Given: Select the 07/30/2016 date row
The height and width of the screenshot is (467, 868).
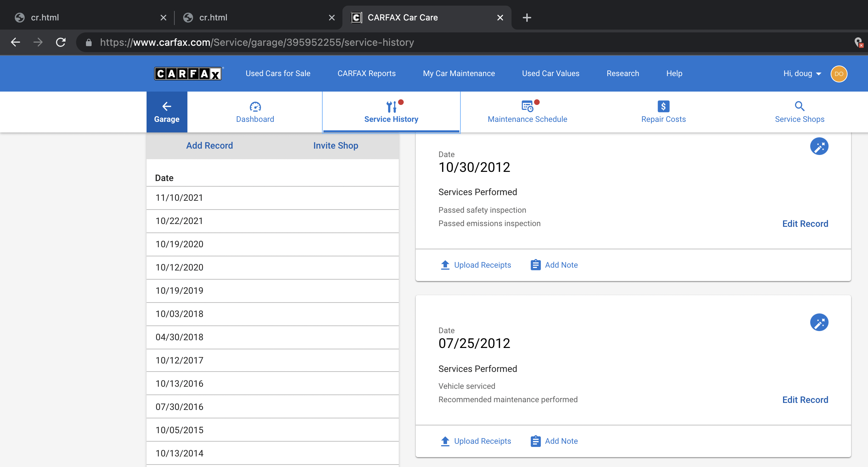Looking at the screenshot, I should (273, 407).
